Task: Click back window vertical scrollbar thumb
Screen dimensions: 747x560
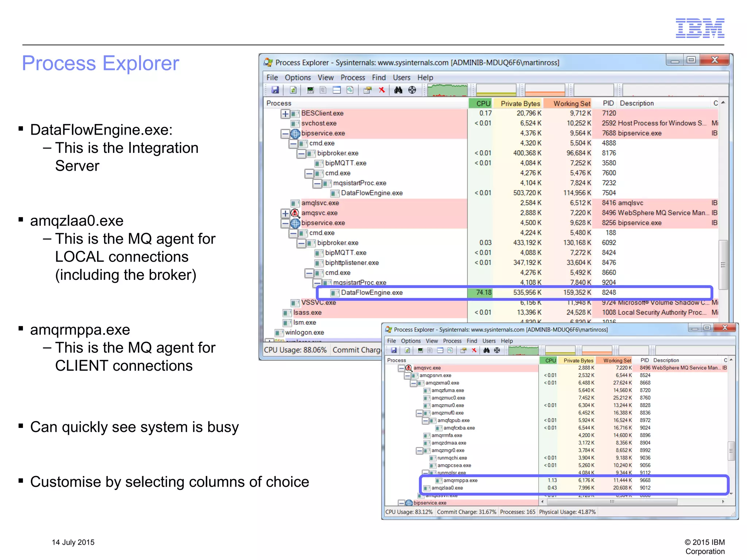Action: click(723, 264)
